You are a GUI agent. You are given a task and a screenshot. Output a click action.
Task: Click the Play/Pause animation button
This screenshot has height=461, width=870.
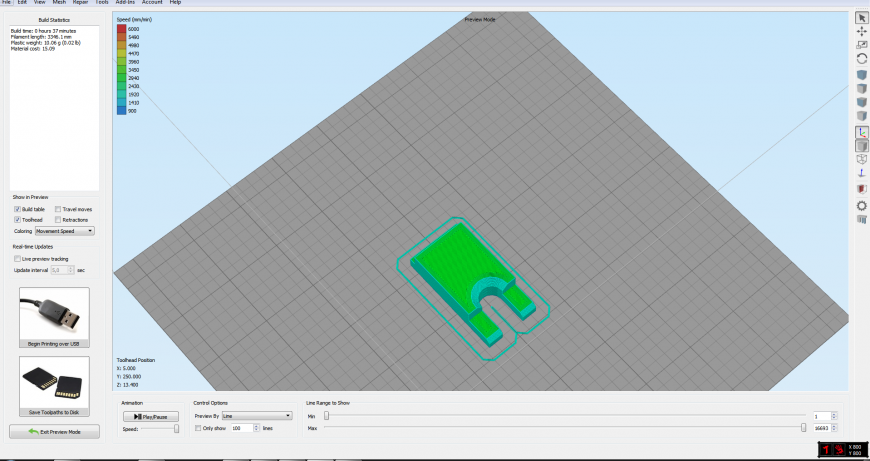click(151, 417)
